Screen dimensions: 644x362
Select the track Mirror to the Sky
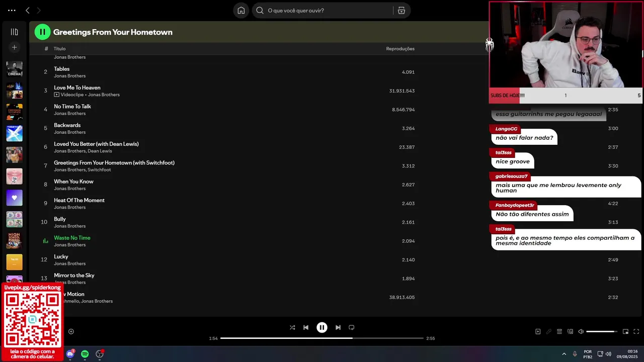pyautogui.click(x=74, y=276)
